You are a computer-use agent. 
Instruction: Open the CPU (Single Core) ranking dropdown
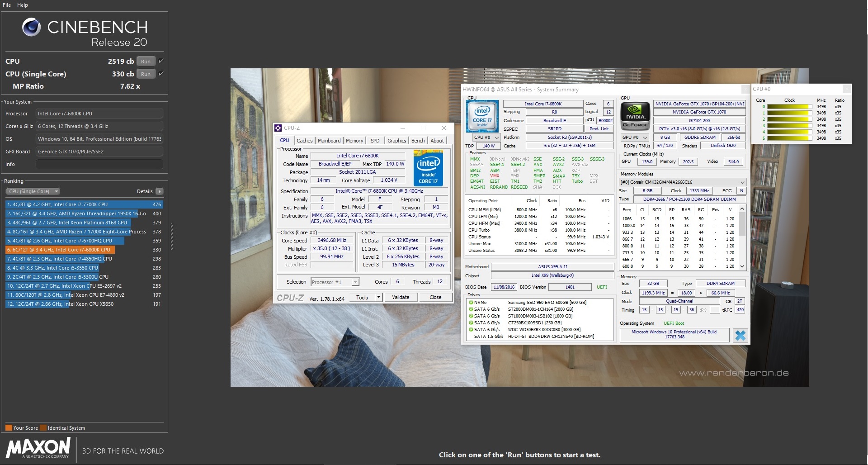(x=33, y=191)
